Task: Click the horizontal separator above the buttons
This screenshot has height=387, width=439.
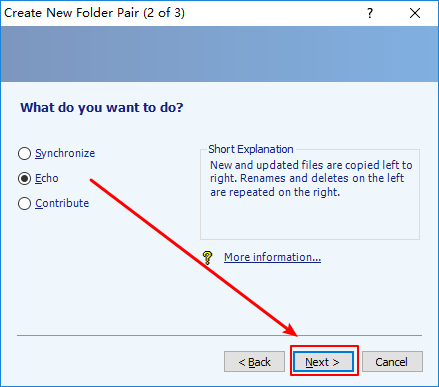Action: tap(219, 335)
